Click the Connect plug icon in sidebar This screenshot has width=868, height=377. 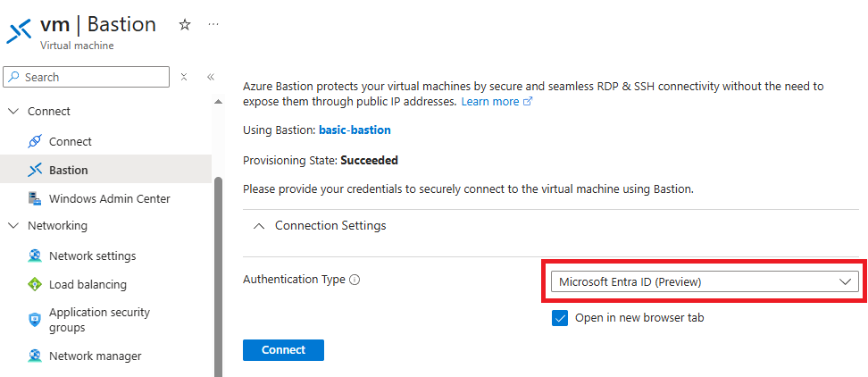pyautogui.click(x=34, y=142)
